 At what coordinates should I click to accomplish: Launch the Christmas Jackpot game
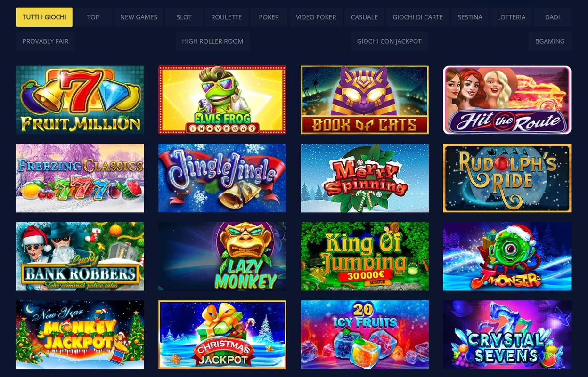click(x=222, y=334)
